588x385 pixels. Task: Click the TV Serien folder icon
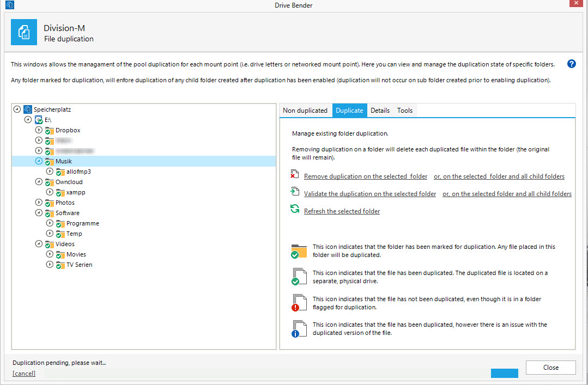(x=60, y=265)
